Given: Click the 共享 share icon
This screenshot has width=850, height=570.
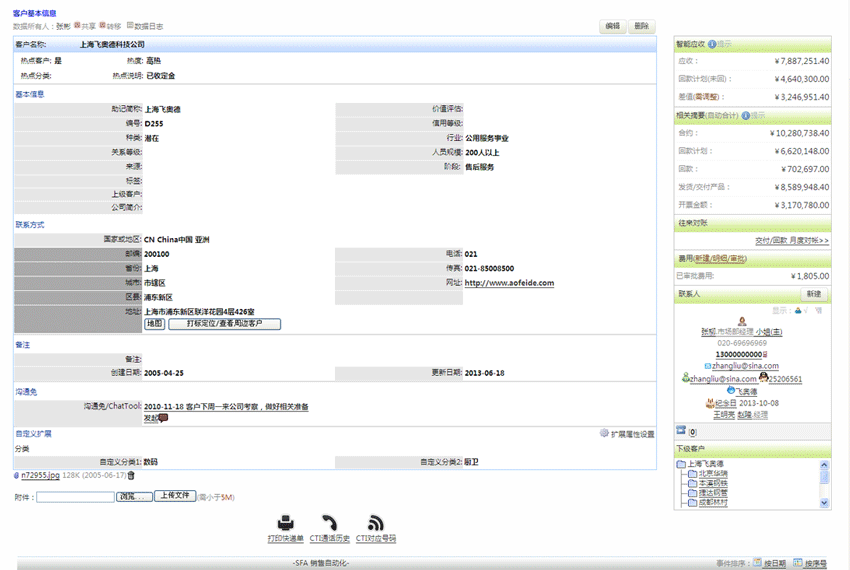Looking at the screenshot, I should (75, 26).
